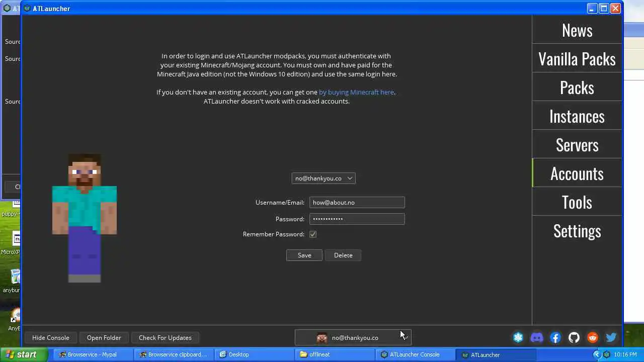The width and height of the screenshot is (644, 362).
Task: Open the Nodecraft snowflake icon link
Action: click(518, 338)
